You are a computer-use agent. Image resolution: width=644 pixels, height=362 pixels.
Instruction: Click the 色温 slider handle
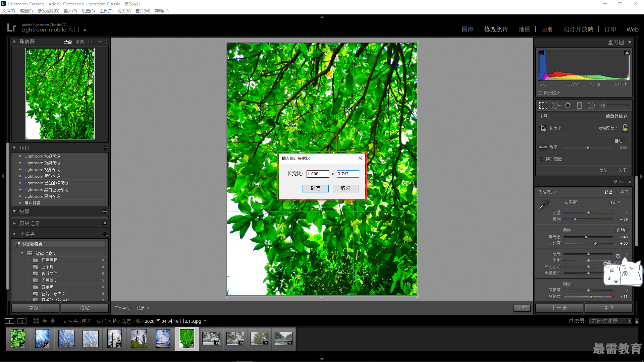coord(588,213)
